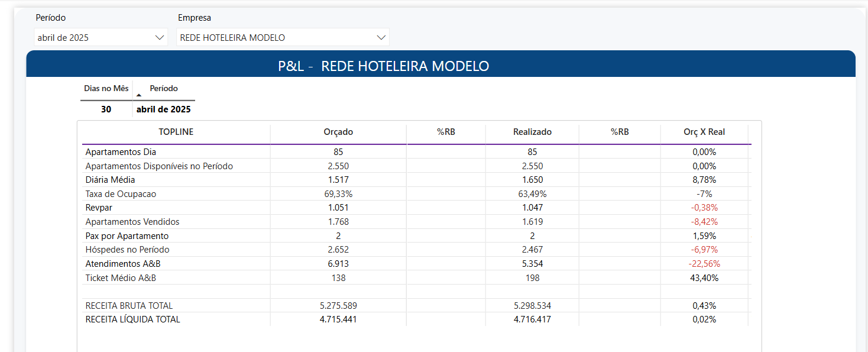Click the Orçado column header
The height and width of the screenshot is (352, 868).
coord(338,132)
